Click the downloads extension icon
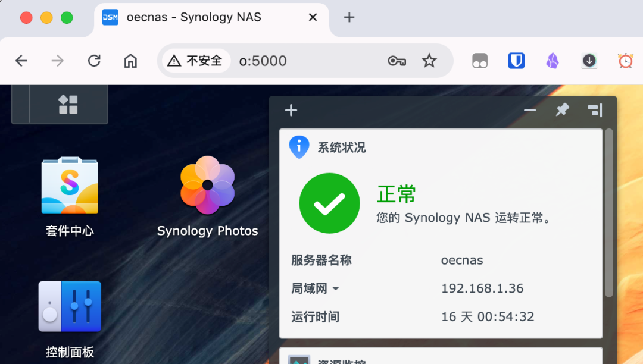The width and height of the screenshot is (643, 364). coord(589,61)
